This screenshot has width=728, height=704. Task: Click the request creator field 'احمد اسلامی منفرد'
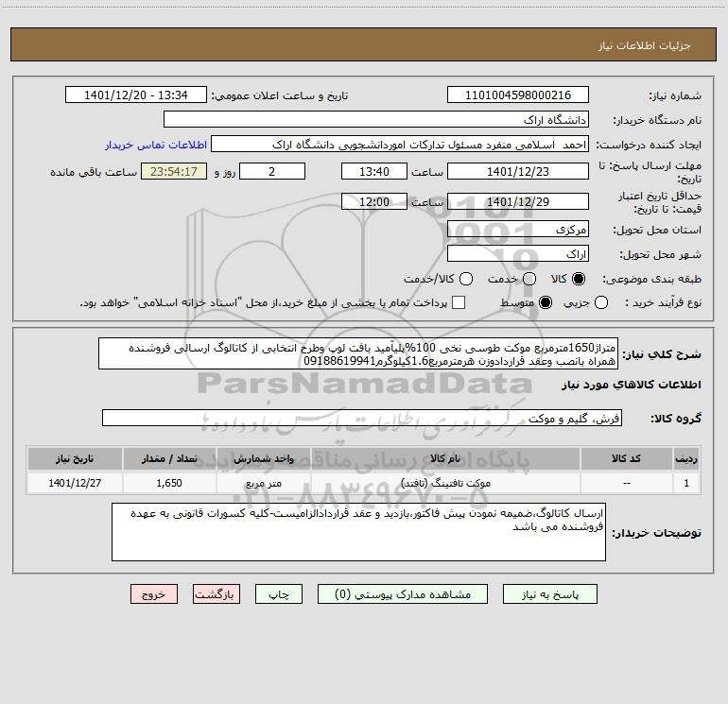(x=400, y=144)
